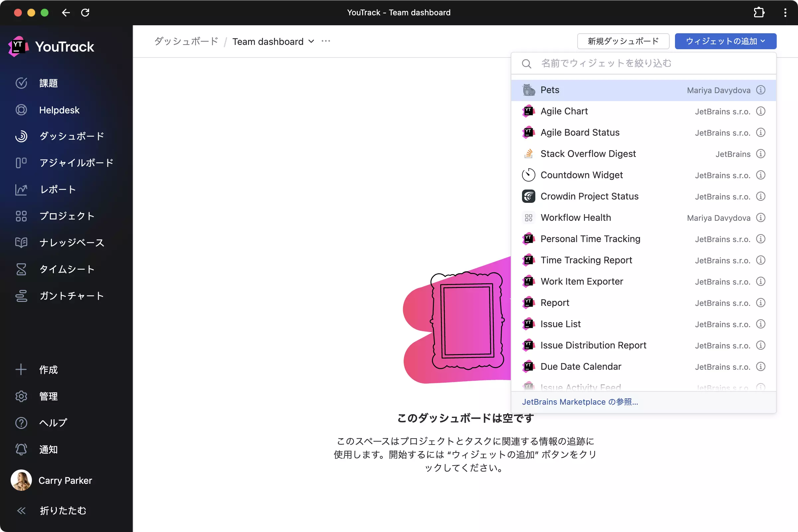Click the ガントチャート (Gantt Chart) sidebar icon

21,296
